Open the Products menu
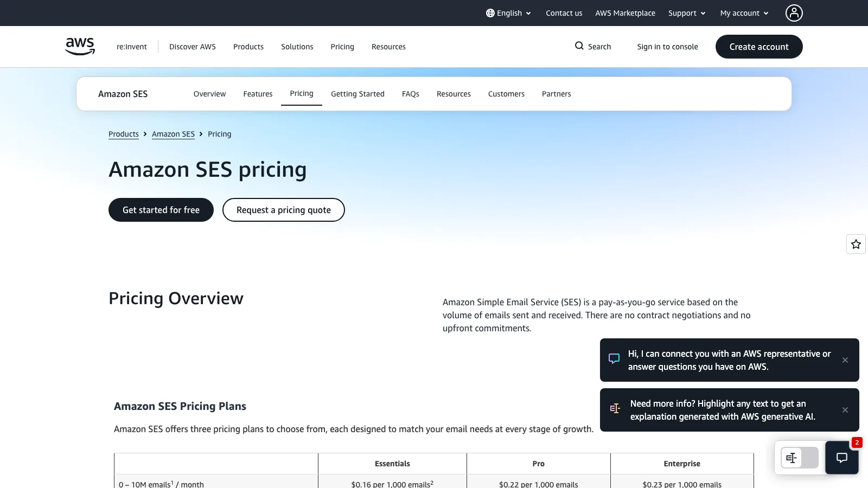Screen dimensions: 868x488 (248, 47)
